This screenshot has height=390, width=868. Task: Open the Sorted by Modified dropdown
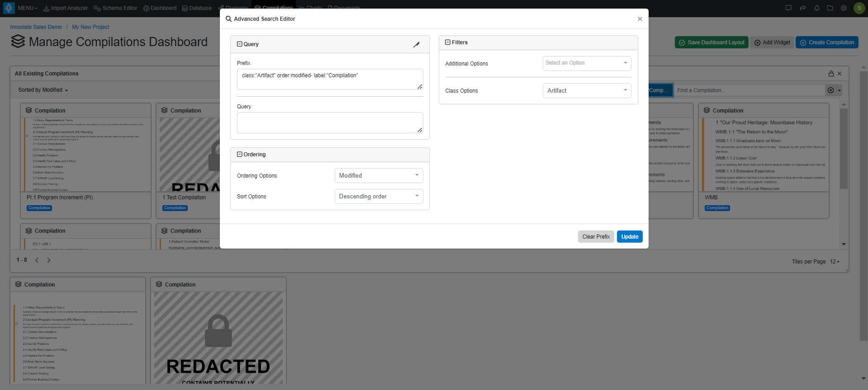[x=43, y=90]
